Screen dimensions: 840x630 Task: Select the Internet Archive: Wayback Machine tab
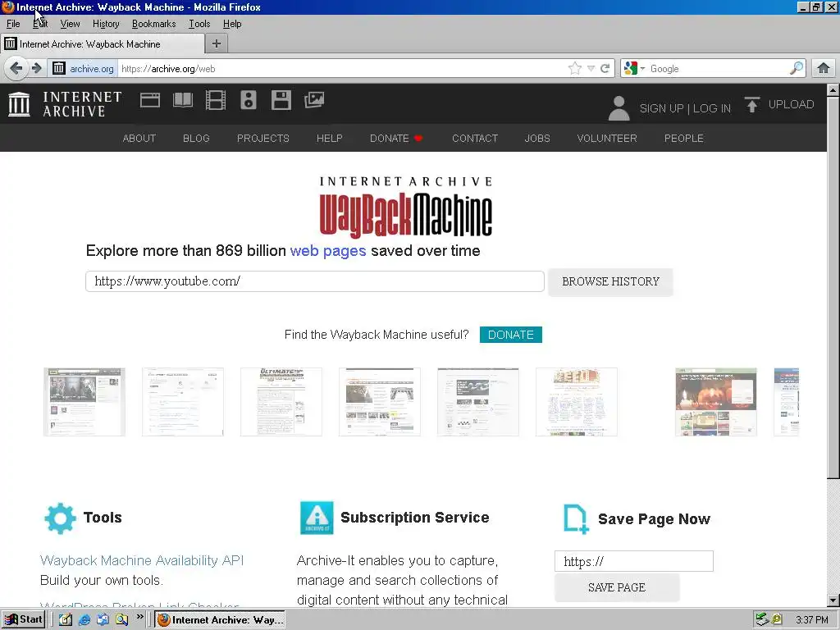103,44
